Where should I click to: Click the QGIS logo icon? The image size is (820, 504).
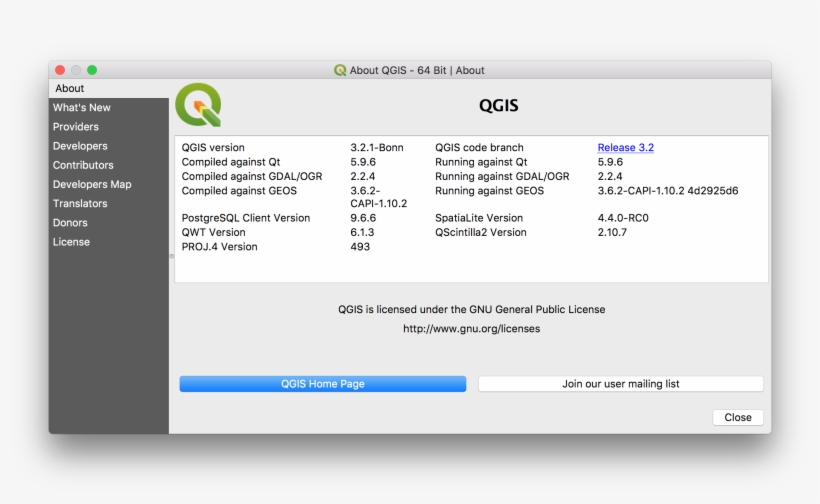click(198, 105)
